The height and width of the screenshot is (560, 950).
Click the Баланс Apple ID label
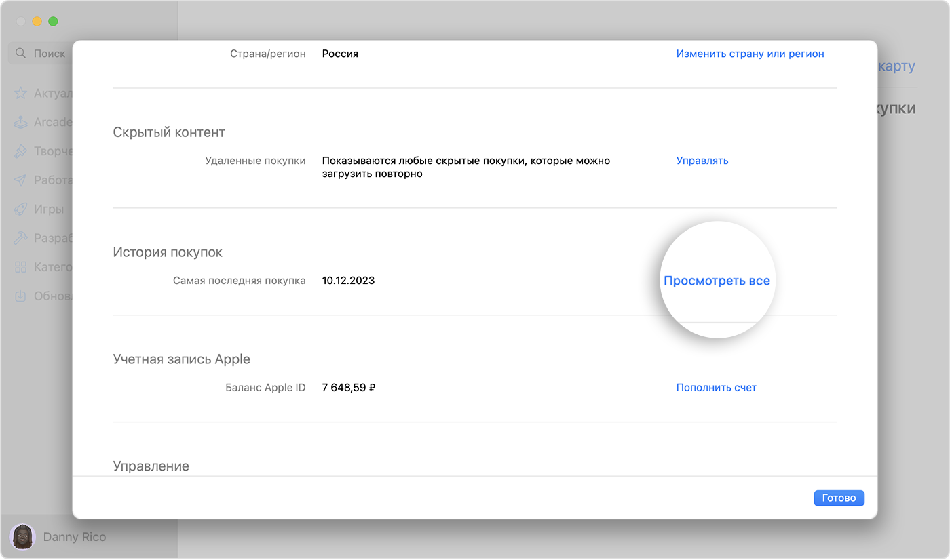pos(265,388)
